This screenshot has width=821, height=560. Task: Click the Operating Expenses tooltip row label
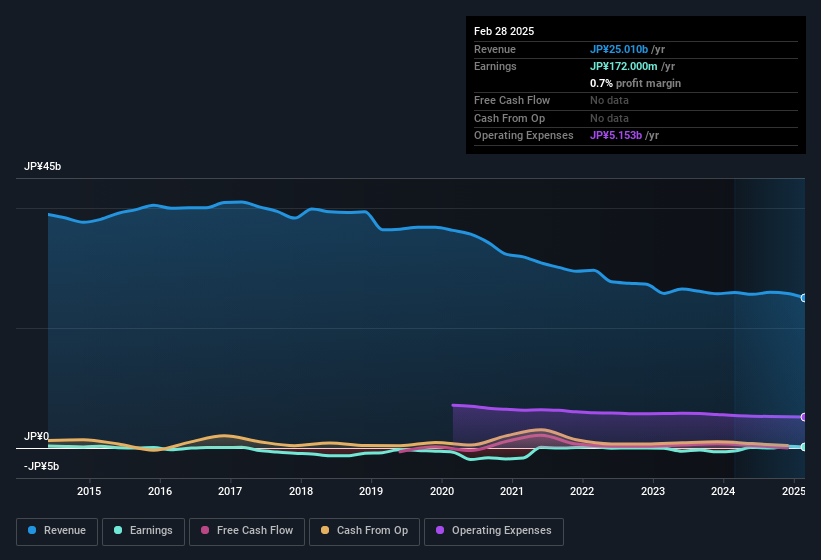[524, 135]
